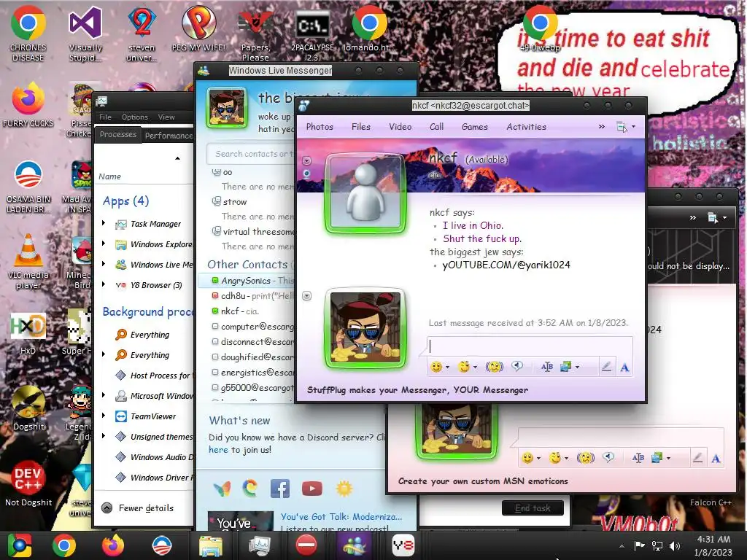Open Photos in nkcf chat toolbar

pyautogui.click(x=320, y=127)
